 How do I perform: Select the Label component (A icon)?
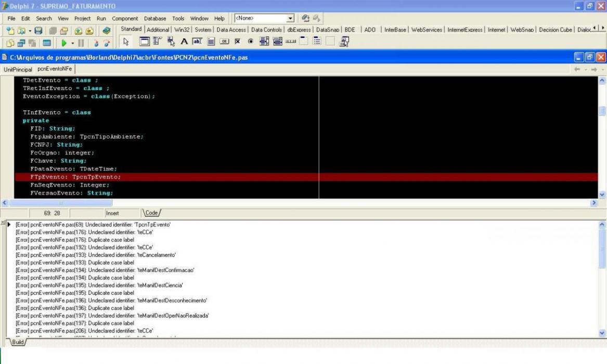(184, 42)
